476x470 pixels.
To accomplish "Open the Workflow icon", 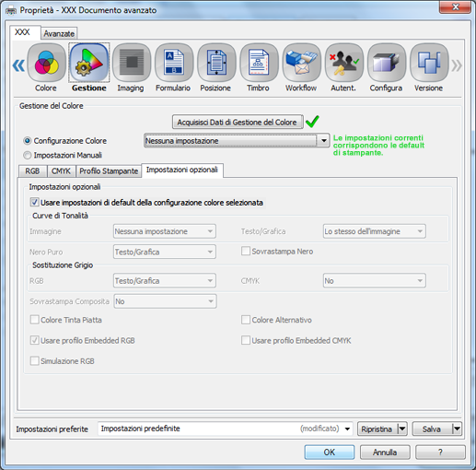I will tap(302, 63).
